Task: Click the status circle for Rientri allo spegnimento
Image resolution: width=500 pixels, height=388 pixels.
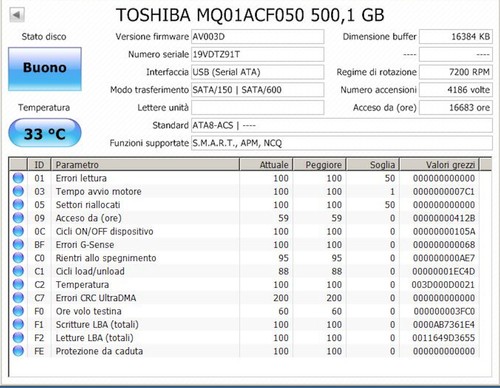Action: pos(18,258)
